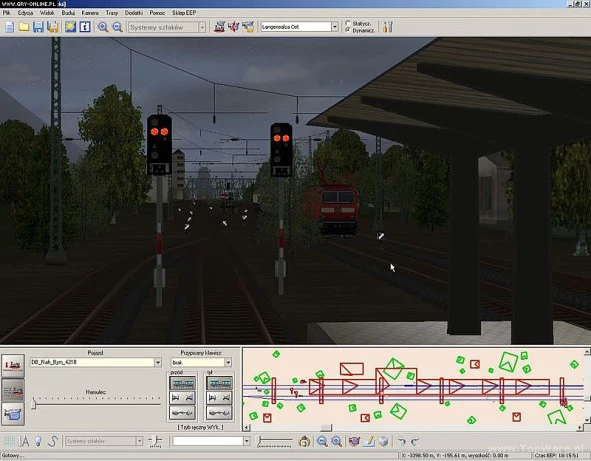This screenshot has height=461, width=591.
Task: Expand the top 'Systemy szlaków' dropdown
Action: coord(202,27)
